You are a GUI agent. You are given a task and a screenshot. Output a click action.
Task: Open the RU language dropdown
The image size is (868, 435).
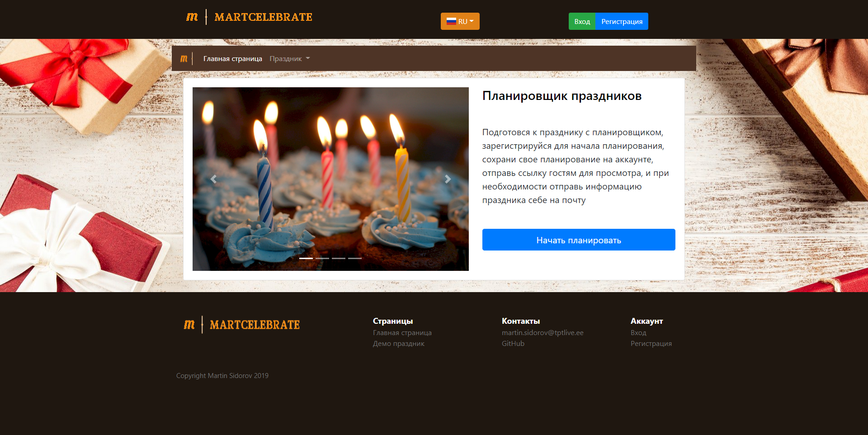pyautogui.click(x=460, y=21)
